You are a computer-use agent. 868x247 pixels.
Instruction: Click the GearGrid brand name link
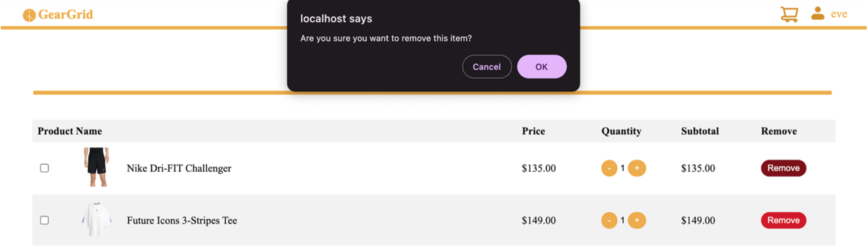pos(66,15)
